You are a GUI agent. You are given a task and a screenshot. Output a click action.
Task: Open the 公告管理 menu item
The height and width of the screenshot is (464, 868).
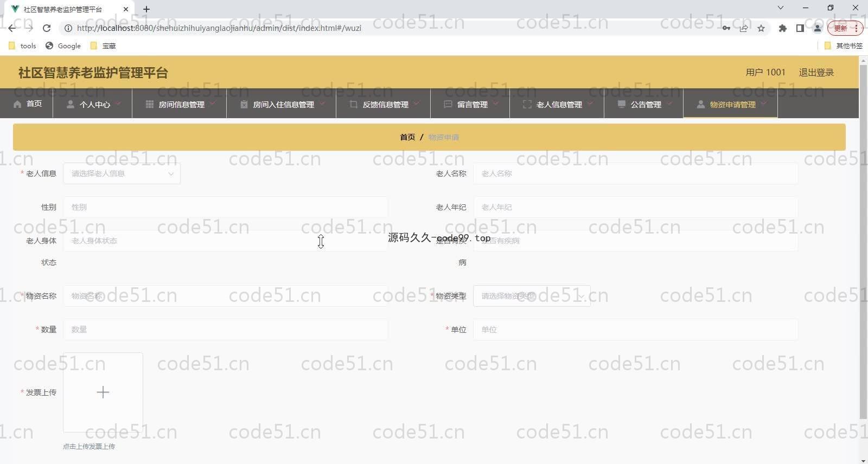click(643, 104)
